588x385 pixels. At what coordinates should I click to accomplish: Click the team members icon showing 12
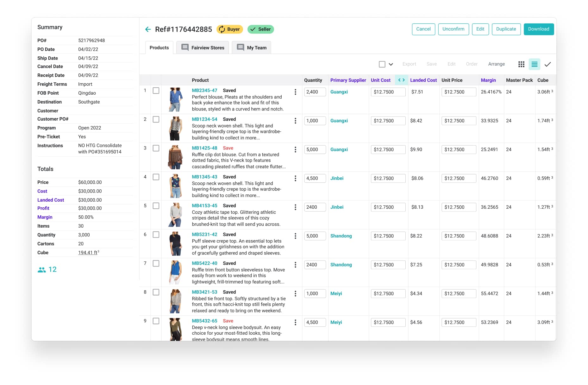[x=42, y=270]
